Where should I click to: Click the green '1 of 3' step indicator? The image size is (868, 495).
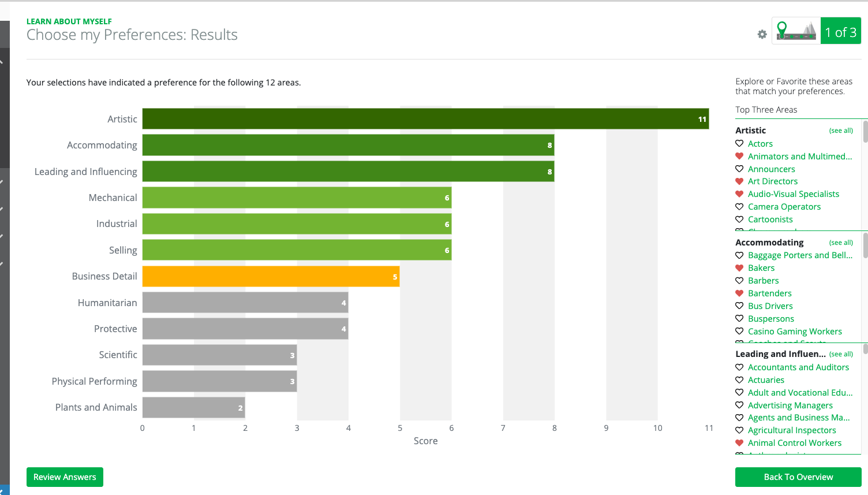(840, 31)
